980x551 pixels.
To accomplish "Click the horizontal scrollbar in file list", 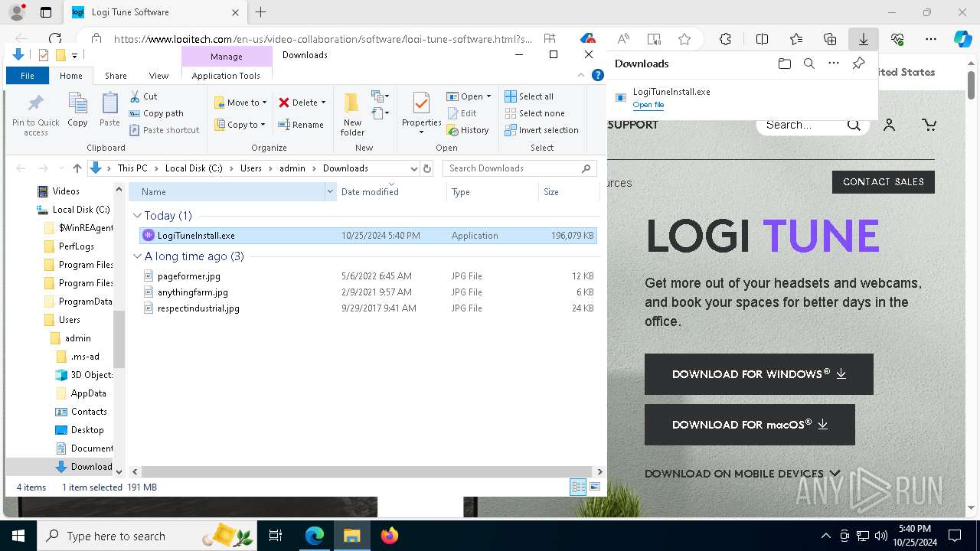I will (x=367, y=472).
